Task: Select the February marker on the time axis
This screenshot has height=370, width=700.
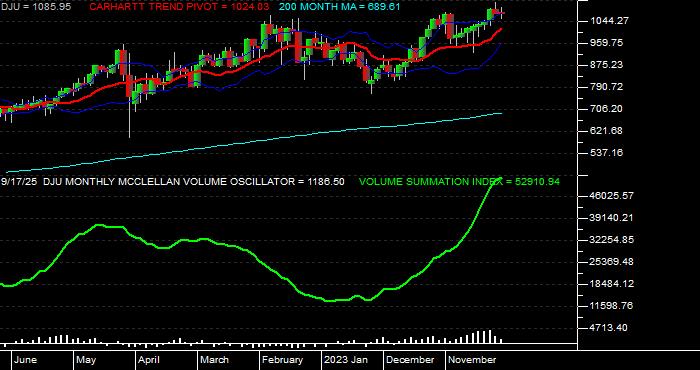Action: 282,360
